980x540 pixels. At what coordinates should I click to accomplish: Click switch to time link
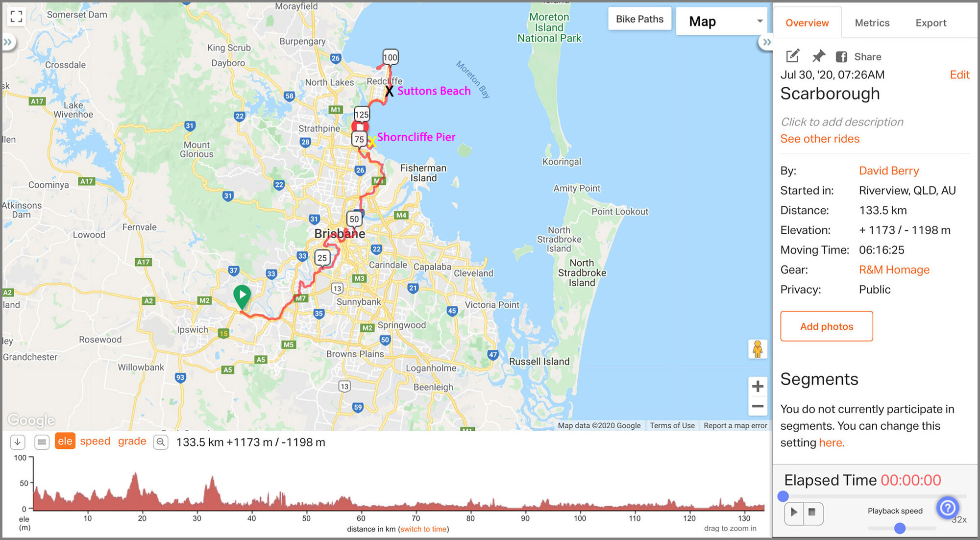coord(424,529)
